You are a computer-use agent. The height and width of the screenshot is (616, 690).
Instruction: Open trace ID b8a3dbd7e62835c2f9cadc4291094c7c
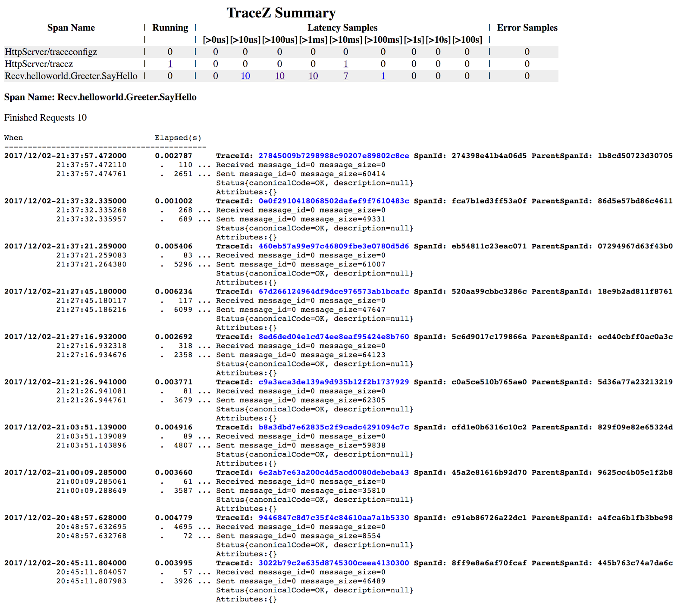(x=334, y=427)
